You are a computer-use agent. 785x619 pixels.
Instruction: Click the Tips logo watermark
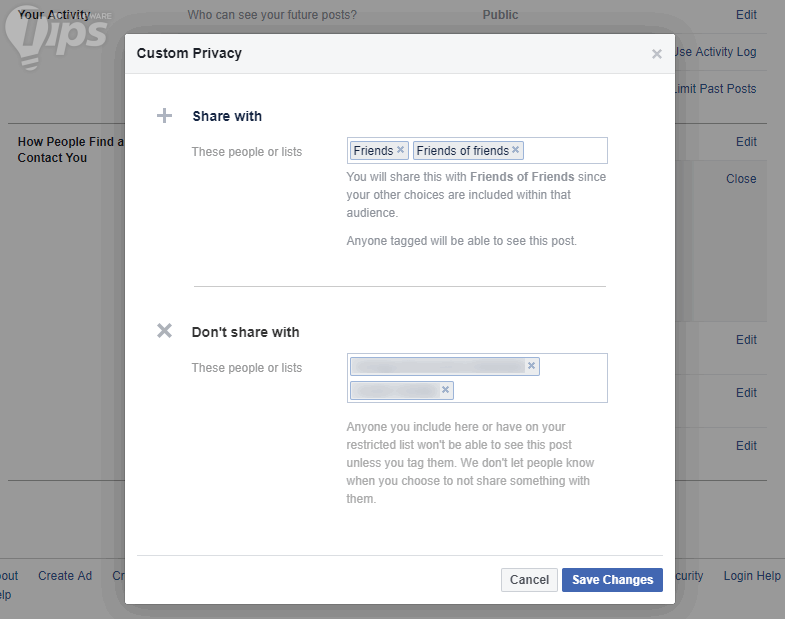60,32
